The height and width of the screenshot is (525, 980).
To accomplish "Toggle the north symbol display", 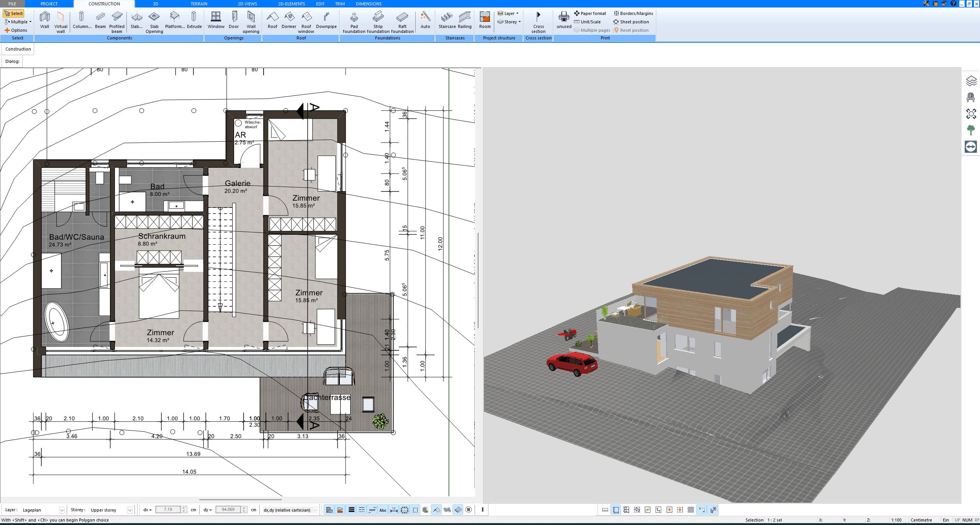I will tap(468, 510).
